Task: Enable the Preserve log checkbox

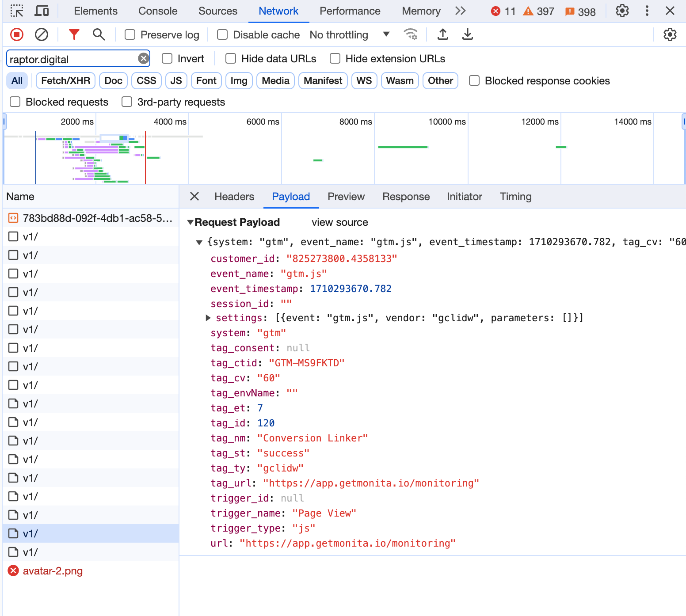Action: pyautogui.click(x=130, y=35)
